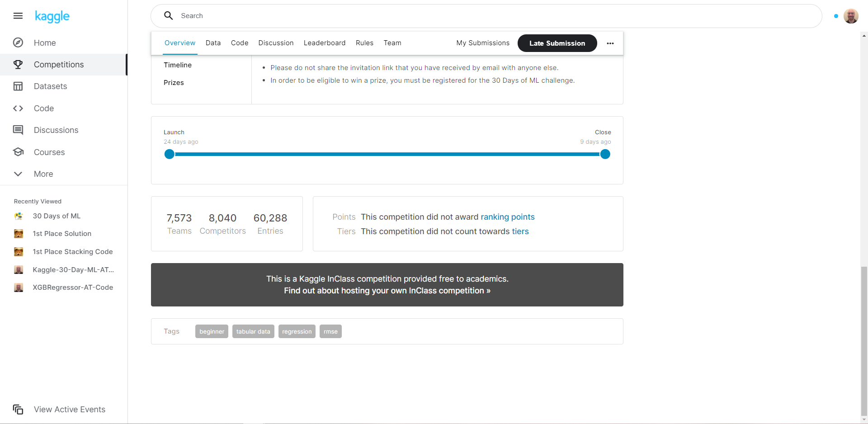Click the Home compass icon
Image resolution: width=868 pixels, height=424 pixels.
[18, 42]
